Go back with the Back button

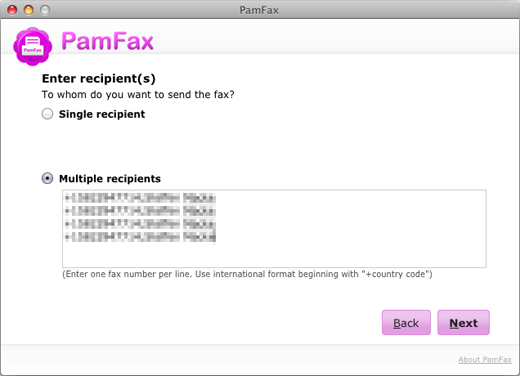[x=406, y=323]
